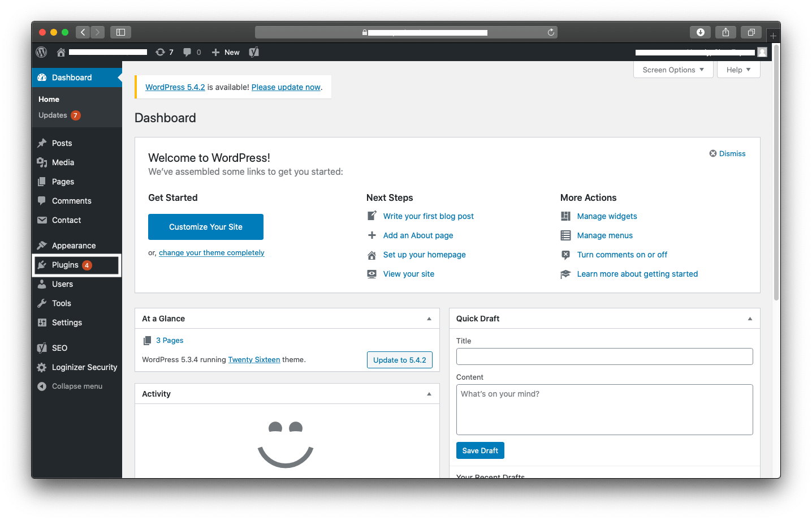The height and width of the screenshot is (520, 812).
Task: Open the 3 Pages link
Action: click(170, 341)
